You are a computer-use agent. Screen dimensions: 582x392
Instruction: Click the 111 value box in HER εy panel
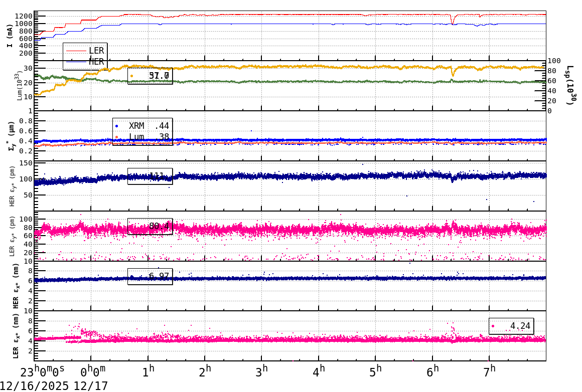click(150, 176)
